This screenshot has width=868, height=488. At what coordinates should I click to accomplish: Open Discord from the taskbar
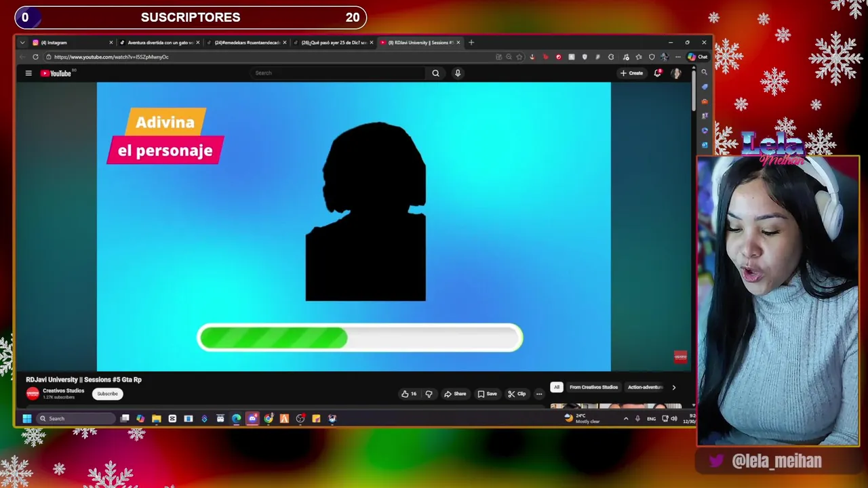coord(252,419)
